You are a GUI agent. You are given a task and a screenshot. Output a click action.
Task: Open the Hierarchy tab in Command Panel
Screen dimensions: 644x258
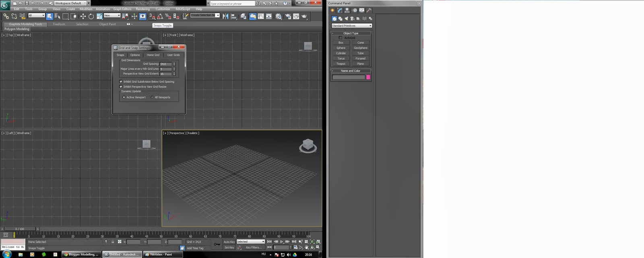pyautogui.click(x=347, y=10)
